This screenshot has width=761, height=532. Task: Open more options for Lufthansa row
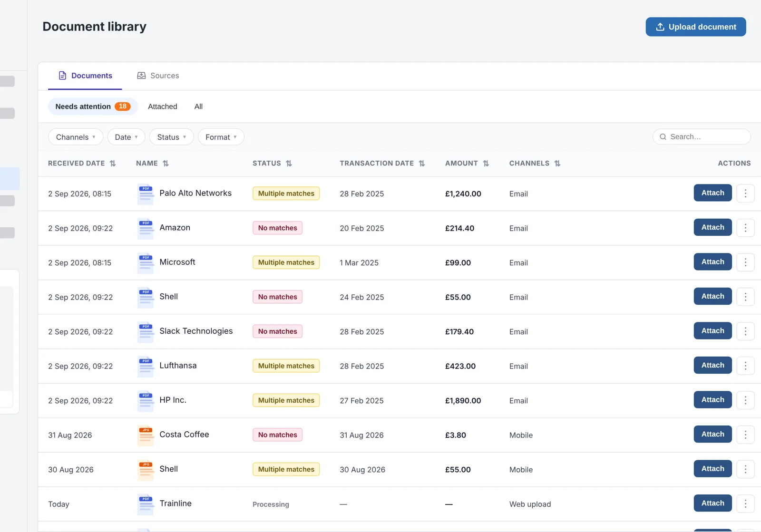745,366
